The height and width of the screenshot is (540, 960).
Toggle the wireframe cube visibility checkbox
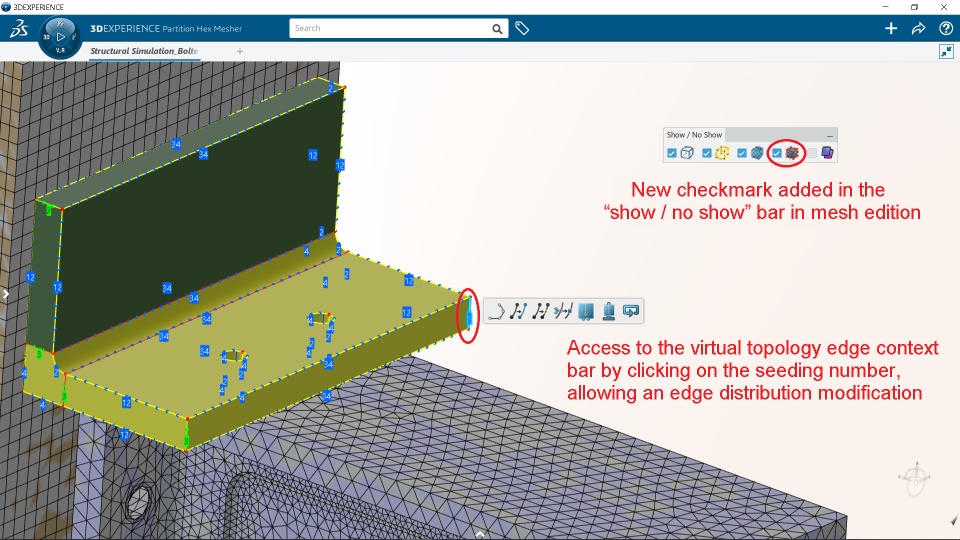(x=672, y=153)
